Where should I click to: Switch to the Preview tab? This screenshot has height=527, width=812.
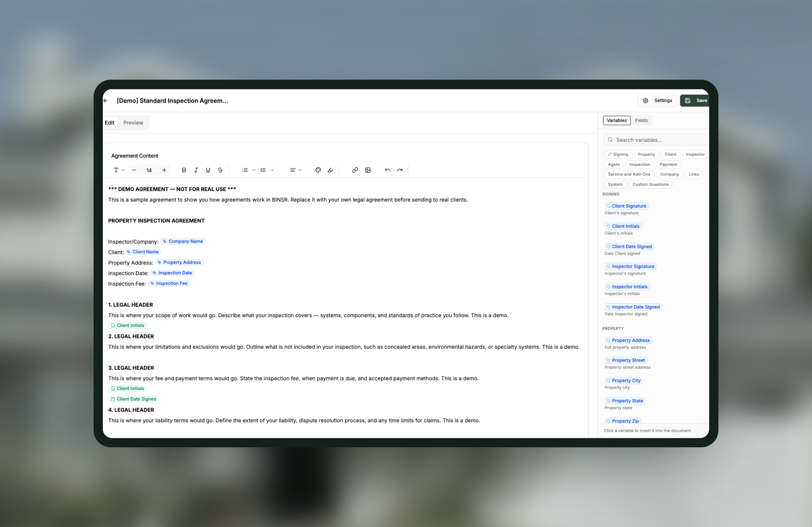[133, 123]
